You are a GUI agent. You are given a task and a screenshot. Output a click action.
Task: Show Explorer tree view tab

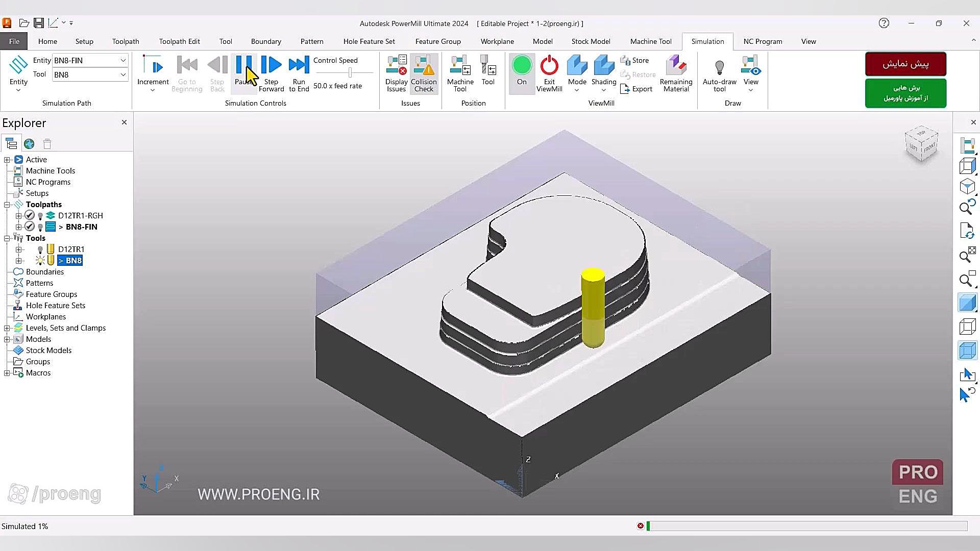click(x=11, y=144)
